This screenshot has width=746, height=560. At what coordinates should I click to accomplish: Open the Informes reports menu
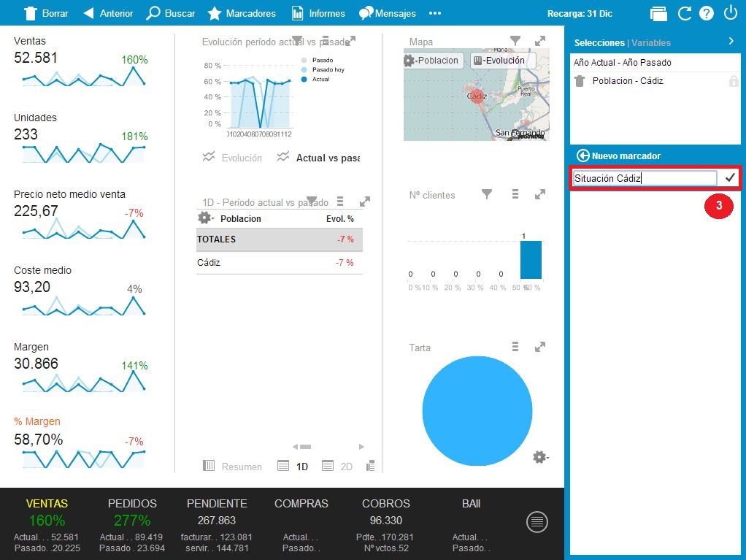(x=298, y=13)
